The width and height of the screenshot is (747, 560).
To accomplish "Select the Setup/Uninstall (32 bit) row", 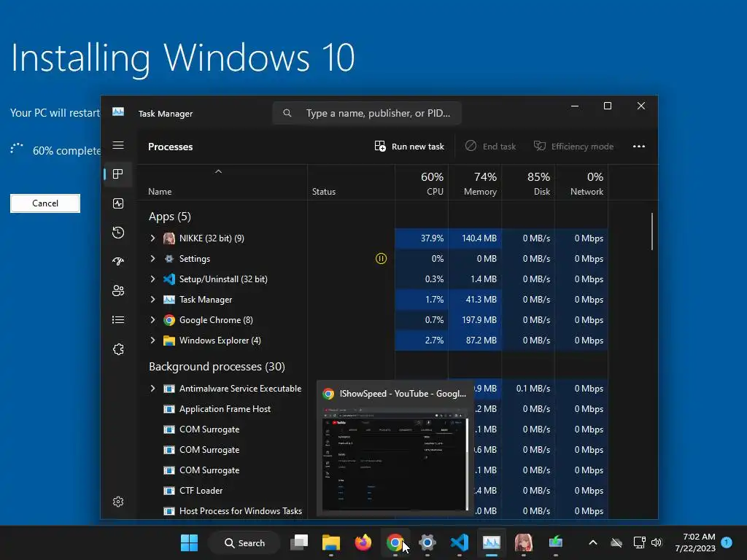I will point(373,279).
